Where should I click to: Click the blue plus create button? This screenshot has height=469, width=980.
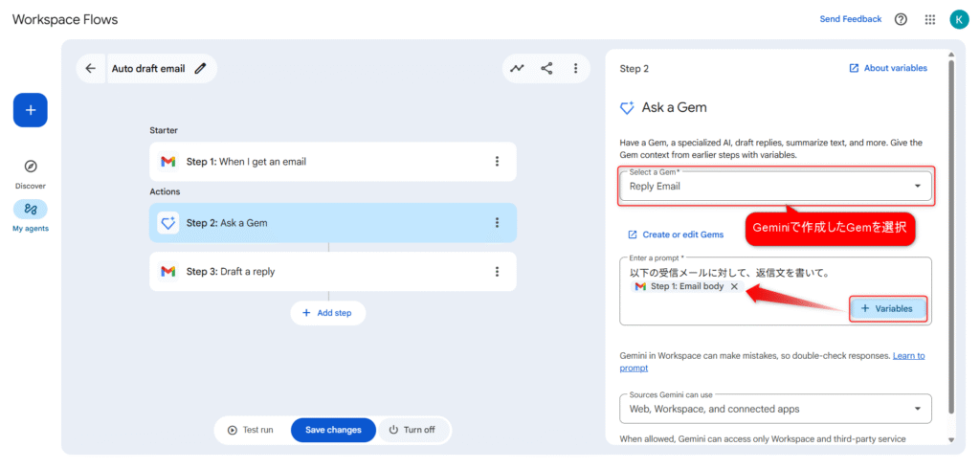coord(30,110)
